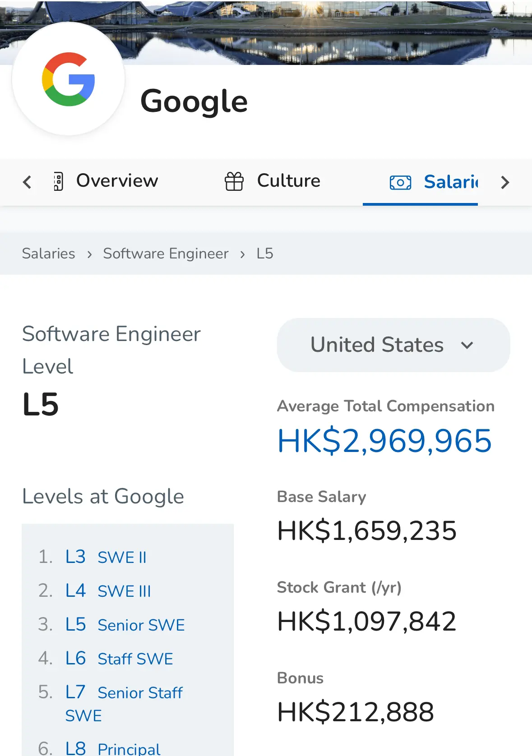Click the left arrow in tab bar
Screen dimensions: 532x756
pos(27,182)
